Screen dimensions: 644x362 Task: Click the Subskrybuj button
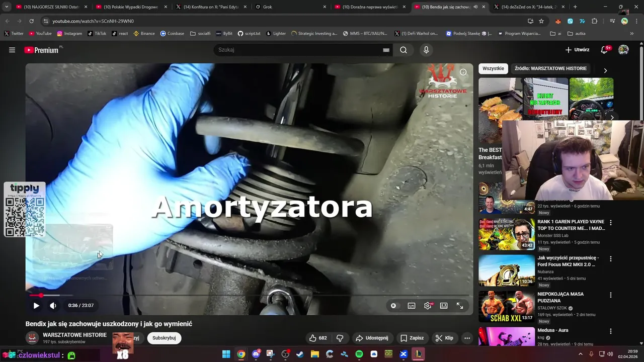[164, 338]
